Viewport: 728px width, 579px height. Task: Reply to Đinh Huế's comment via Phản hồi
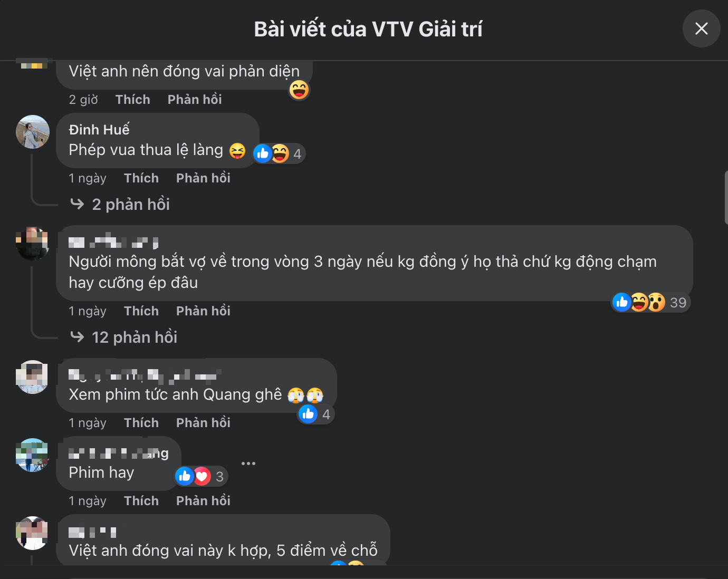point(203,178)
